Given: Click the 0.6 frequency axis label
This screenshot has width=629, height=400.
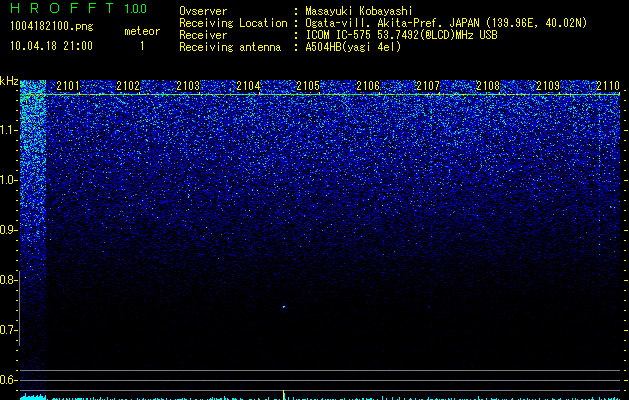Looking at the screenshot, I should pos(8,380).
